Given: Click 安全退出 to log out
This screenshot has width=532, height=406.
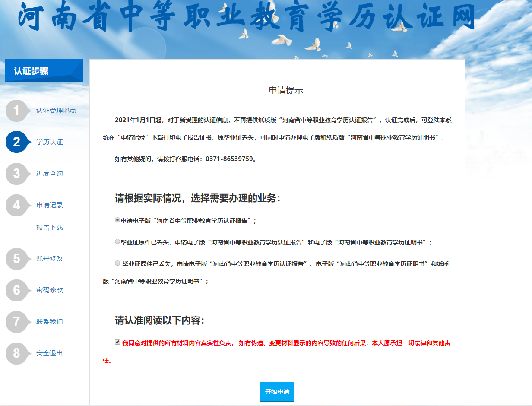Looking at the screenshot, I should tap(50, 353).
